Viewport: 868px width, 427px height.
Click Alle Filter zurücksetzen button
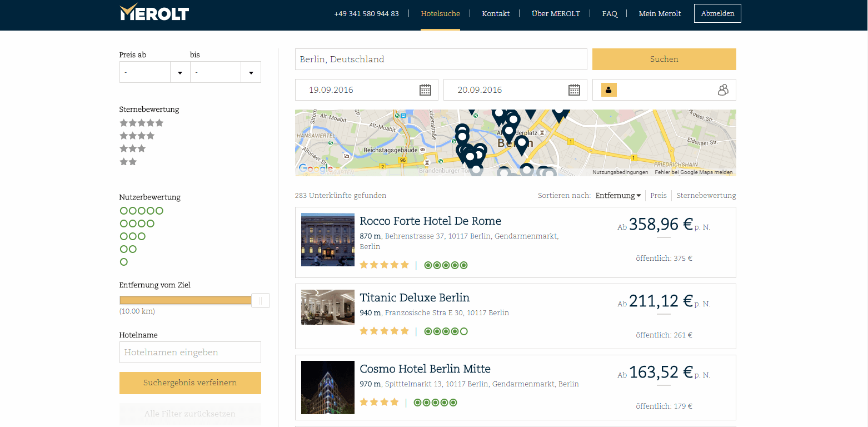(x=190, y=414)
